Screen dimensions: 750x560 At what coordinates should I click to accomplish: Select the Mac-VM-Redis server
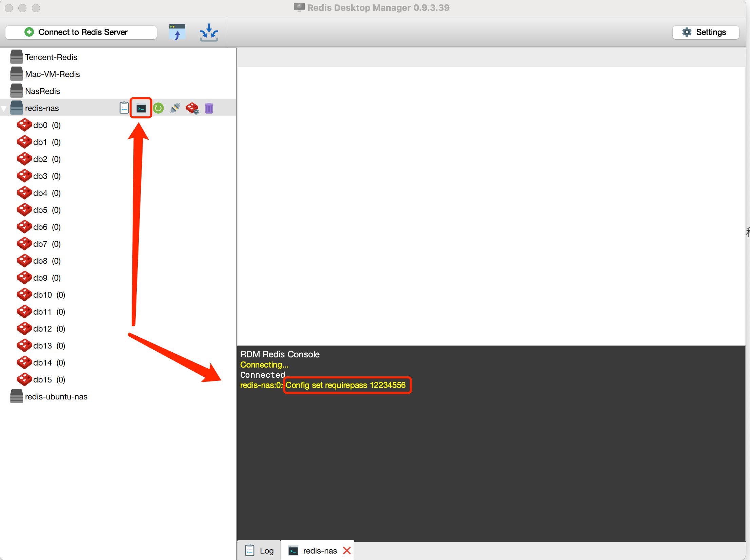tap(52, 74)
